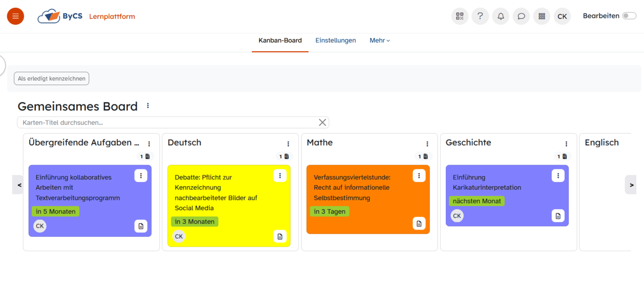Image resolution: width=644 pixels, height=303 pixels.
Task: Open the CK user menu in header
Action: [x=562, y=16]
